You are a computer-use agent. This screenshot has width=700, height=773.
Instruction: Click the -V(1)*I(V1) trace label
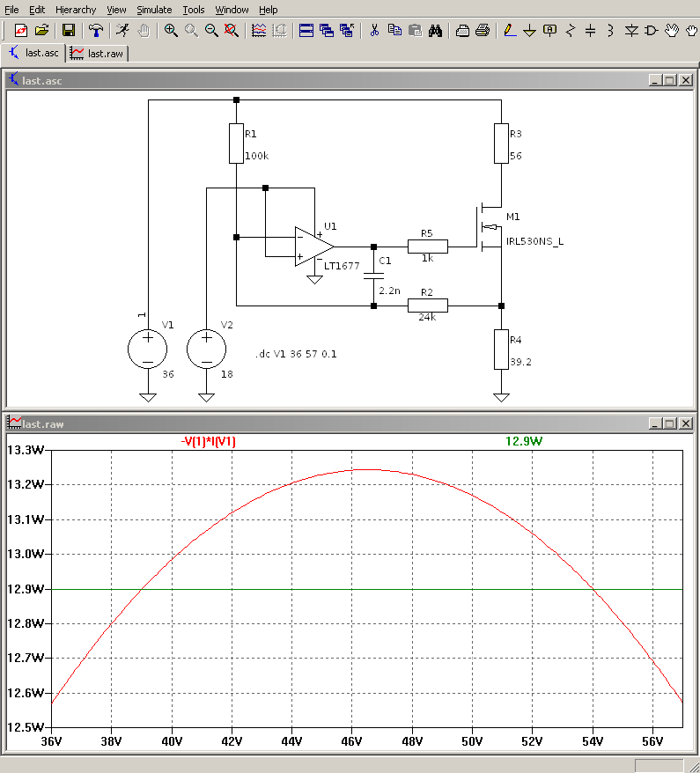tap(208, 441)
